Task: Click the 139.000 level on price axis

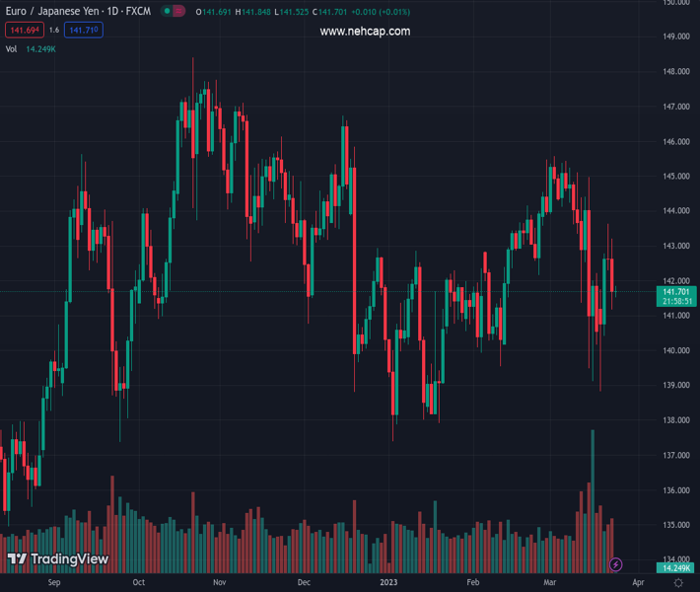Action: coord(675,385)
